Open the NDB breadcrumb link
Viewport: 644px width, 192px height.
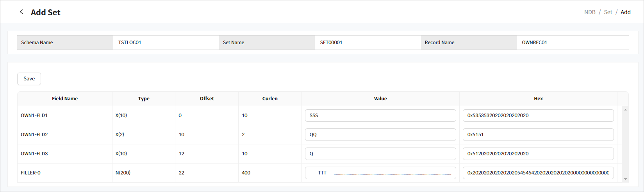pos(590,12)
